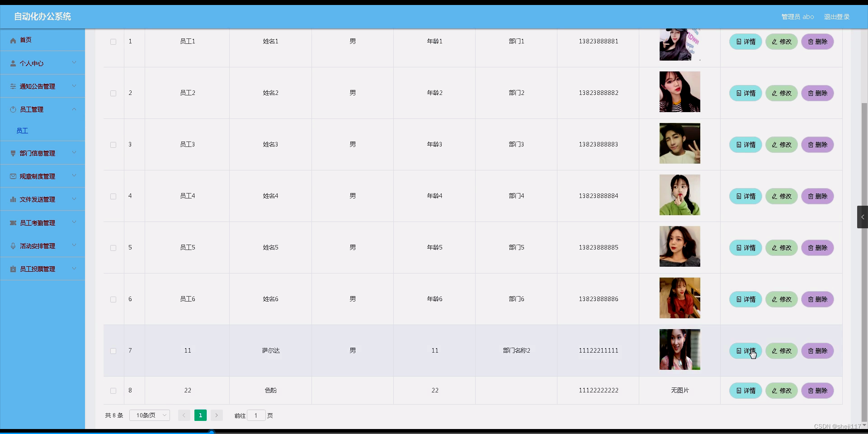Viewport: 868px width, 434px height.
Task: Click the page number input field
Action: [x=256, y=415]
